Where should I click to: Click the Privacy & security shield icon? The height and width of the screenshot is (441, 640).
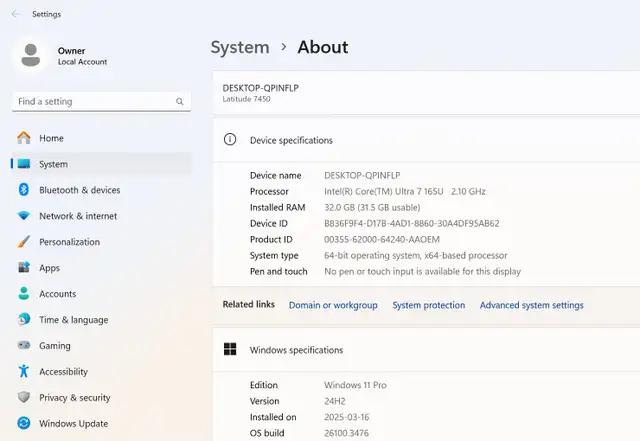(x=24, y=397)
